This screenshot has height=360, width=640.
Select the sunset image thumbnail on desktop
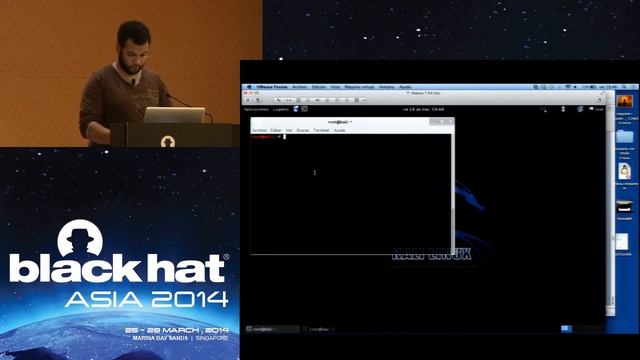click(x=624, y=100)
